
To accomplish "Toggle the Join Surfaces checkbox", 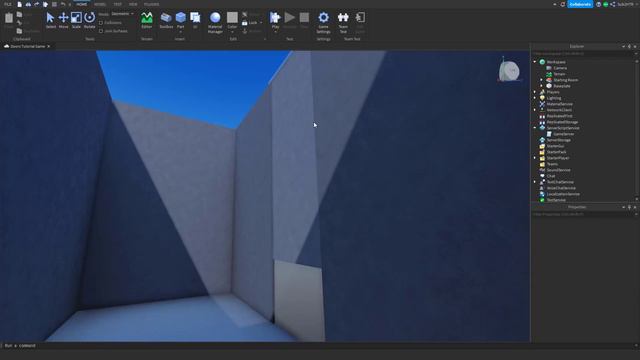I will pyautogui.click(x=101, y=31).
